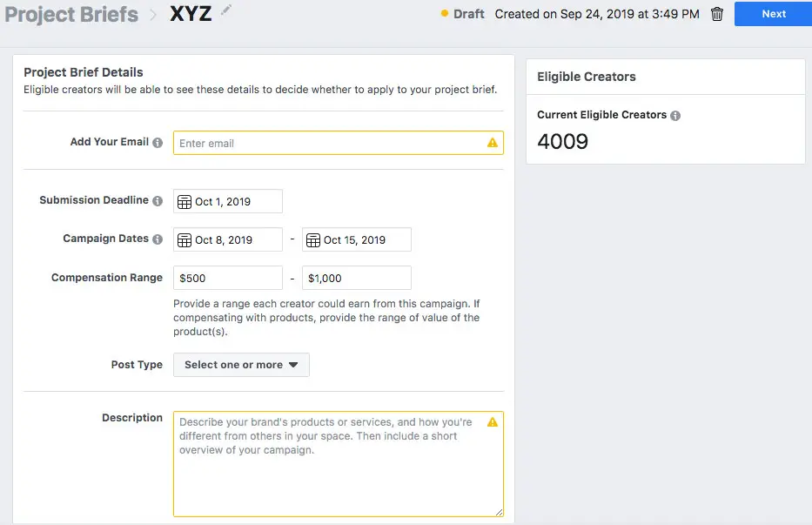812x525 pixels.
Task: Click the info icon beside Campaign Dates
Action: [158, 239]
